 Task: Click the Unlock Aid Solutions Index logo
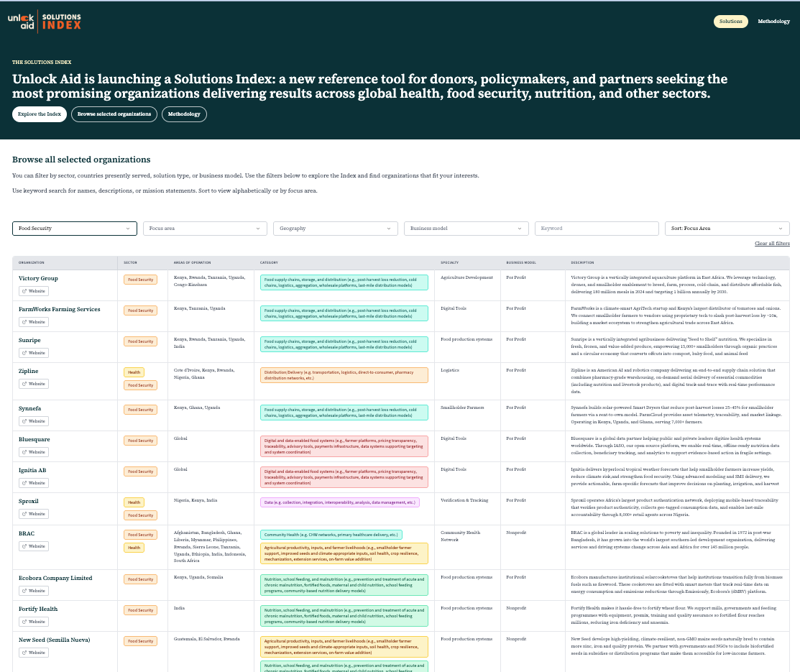point(45,22)
